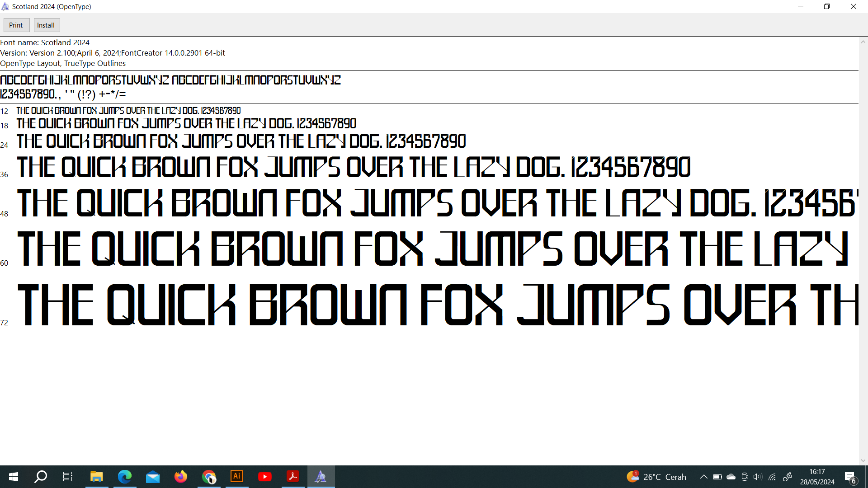
Task: Open Adobe Illustrator from the taskbar
Action: [237, 477]
